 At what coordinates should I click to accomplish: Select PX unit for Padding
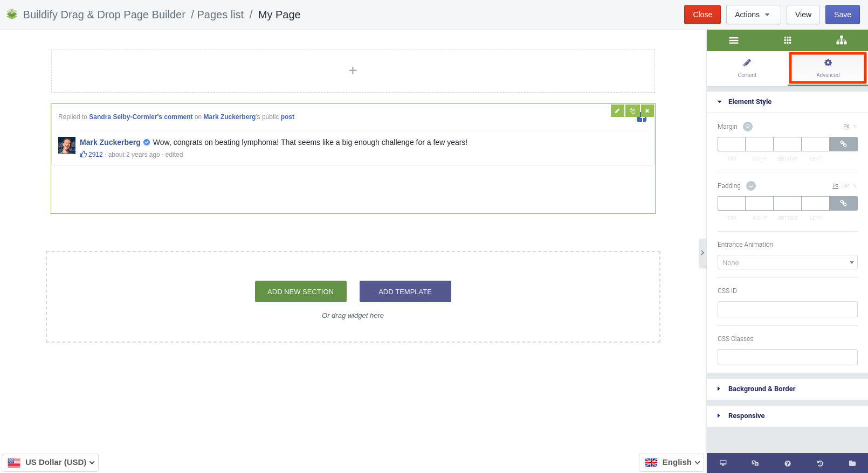(835, 186)
